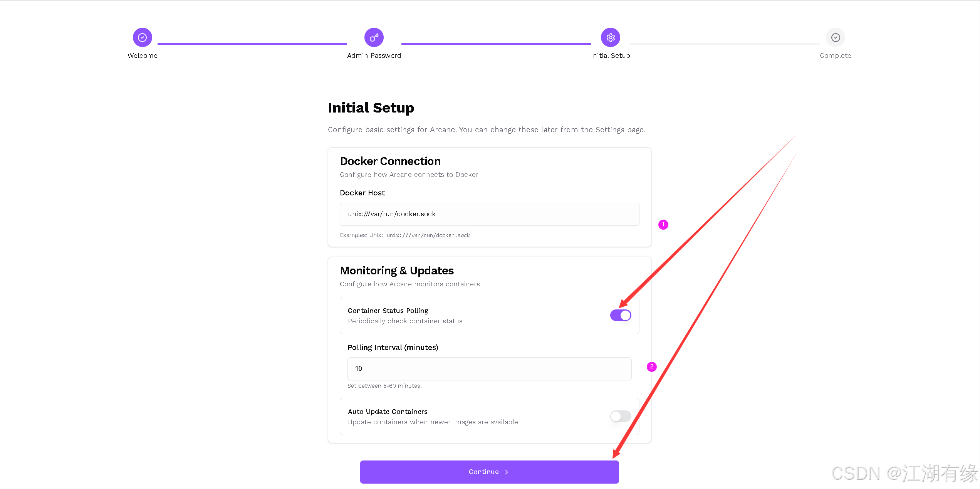
Task: Click the Docker Connection section heading
Action: pyautogui.click(x=390, y=161)
